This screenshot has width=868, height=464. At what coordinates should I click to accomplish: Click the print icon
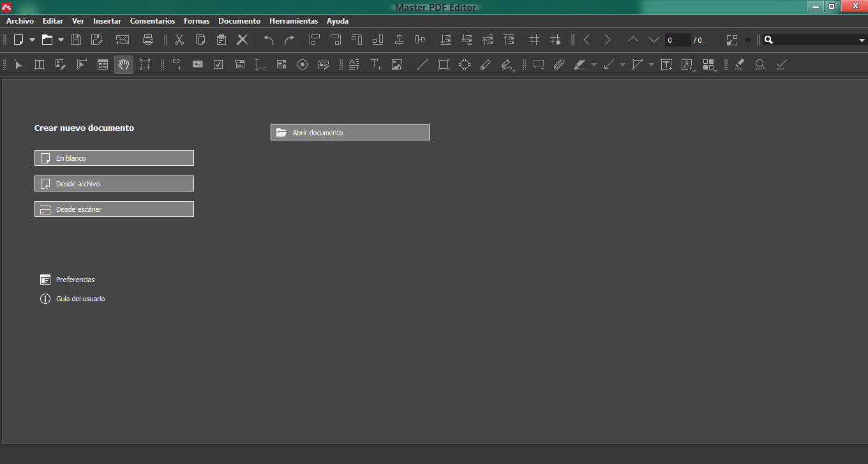point(148,40)
